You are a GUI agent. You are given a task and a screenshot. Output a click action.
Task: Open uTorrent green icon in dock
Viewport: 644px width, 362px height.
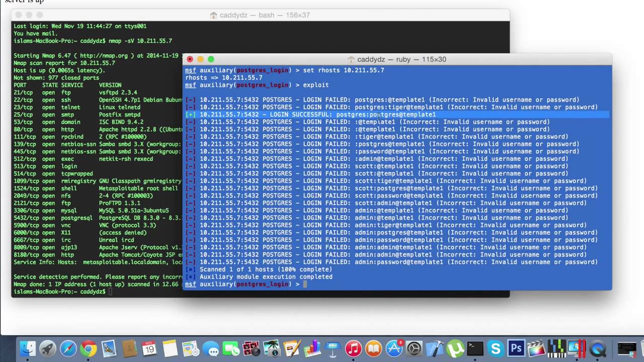pyautogui.click(x=455, y=348)
